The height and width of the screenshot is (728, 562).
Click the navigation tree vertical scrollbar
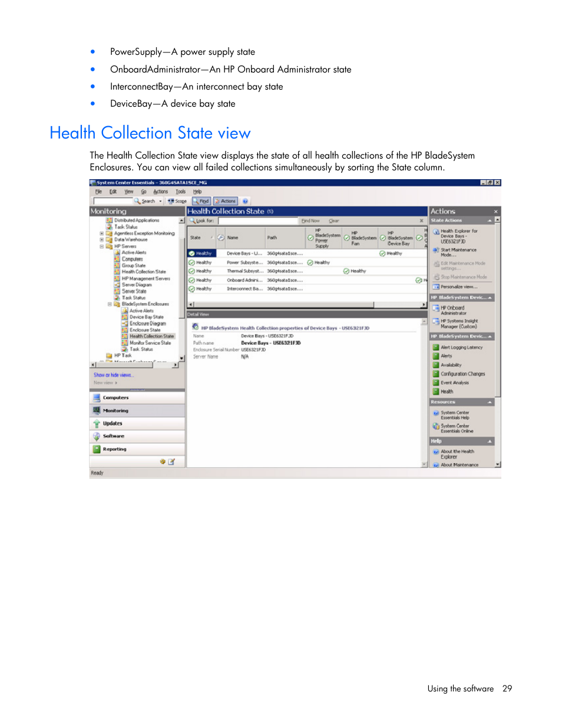tap(182, 289)
